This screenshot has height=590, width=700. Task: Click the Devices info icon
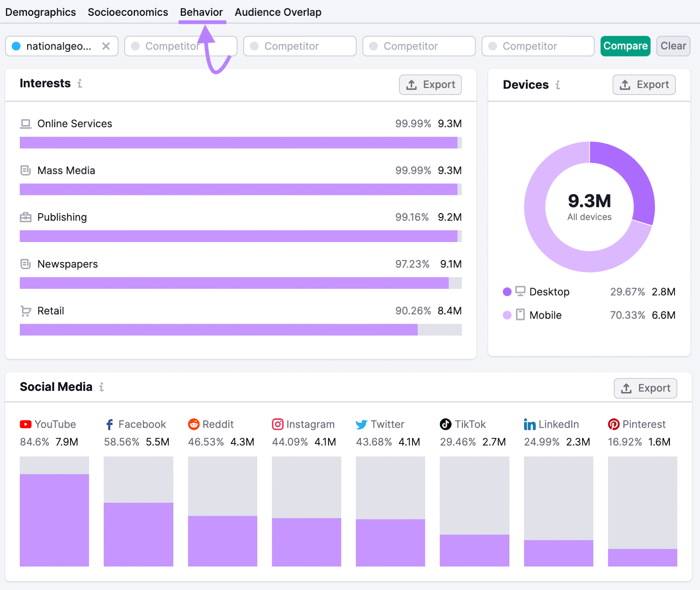point(558,85)
